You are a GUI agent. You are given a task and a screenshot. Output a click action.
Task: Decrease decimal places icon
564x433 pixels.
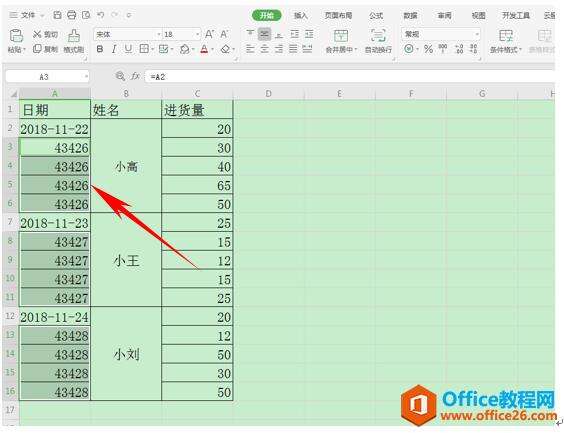tap(474, 49)
